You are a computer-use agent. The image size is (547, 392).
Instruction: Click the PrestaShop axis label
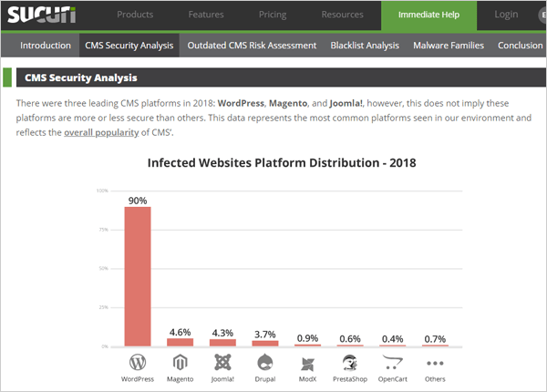[x=350, y=379]
